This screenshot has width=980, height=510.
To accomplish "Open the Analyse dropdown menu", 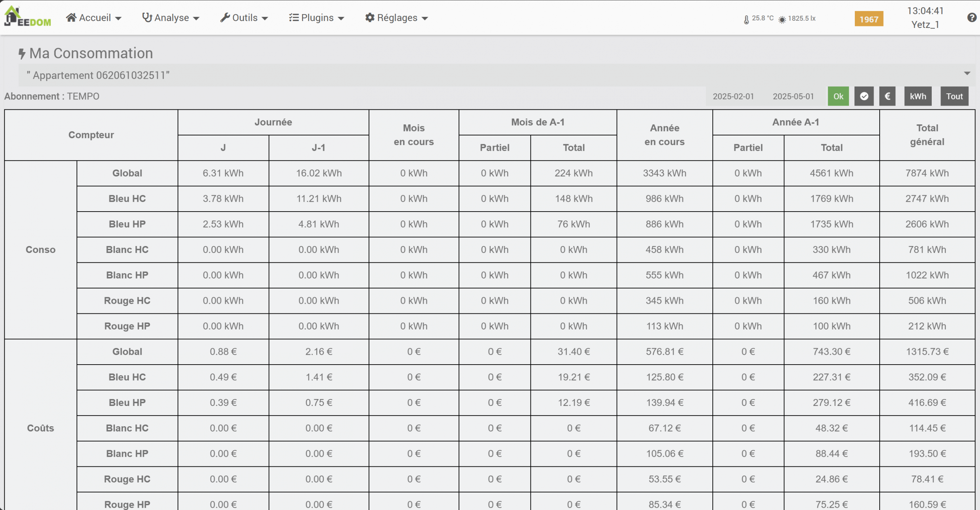I will click(x=171, y=18).
